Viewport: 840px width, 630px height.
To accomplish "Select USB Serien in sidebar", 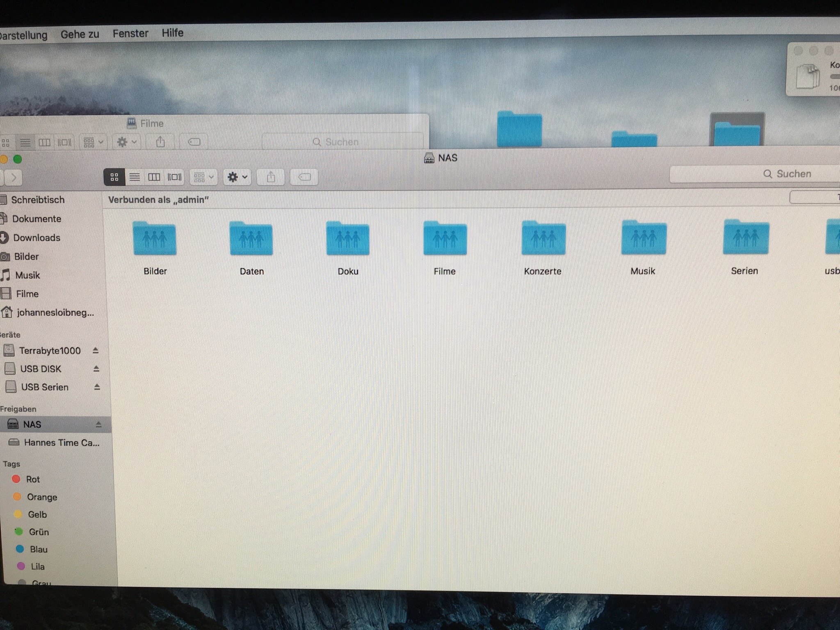I will click(44, 387).
